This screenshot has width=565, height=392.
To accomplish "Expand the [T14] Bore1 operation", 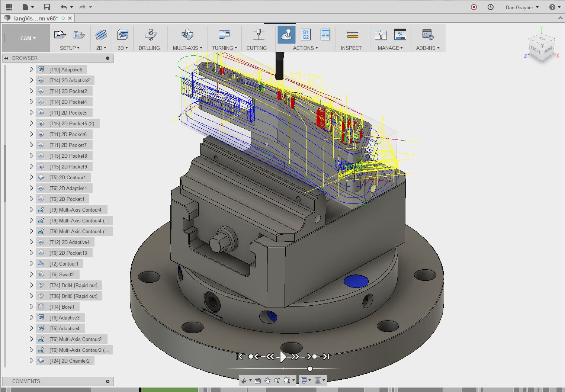I will pos(31,307).
